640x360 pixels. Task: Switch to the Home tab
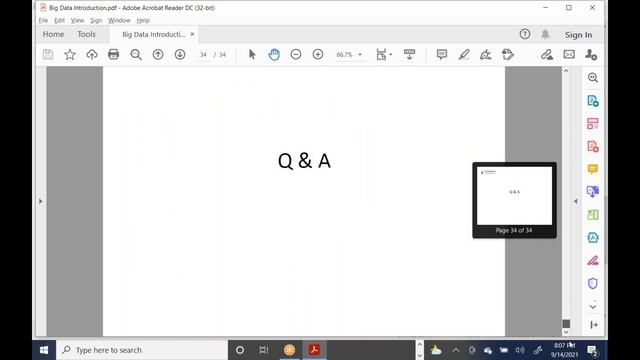coord(53,34)
